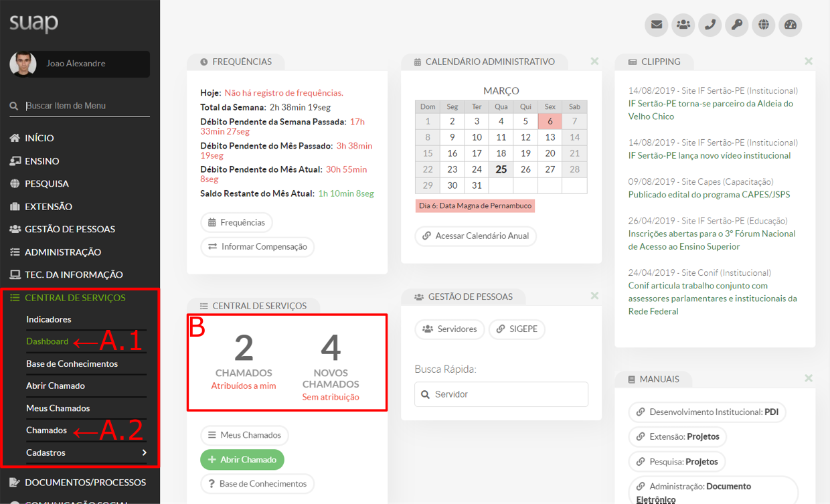Open the users group icon in top bar
The image size is (830, 504).
pos(683,25)
